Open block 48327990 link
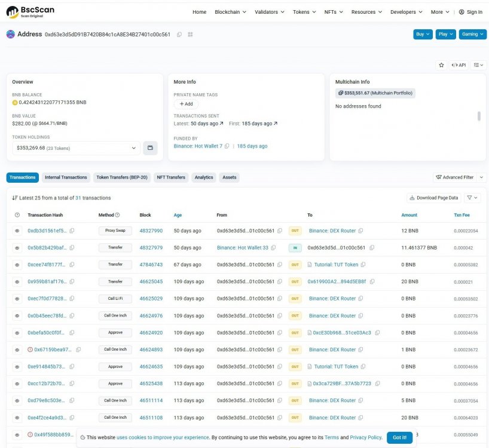The image size is (489, 448). 151,231
